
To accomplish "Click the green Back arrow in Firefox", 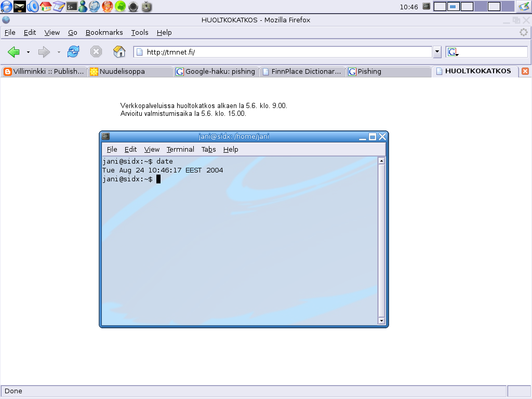I will coord(14,52).
